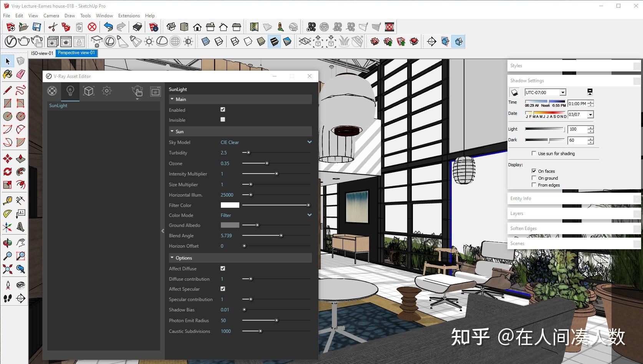Enable the Invisible checkbox for SunLight

222,119
